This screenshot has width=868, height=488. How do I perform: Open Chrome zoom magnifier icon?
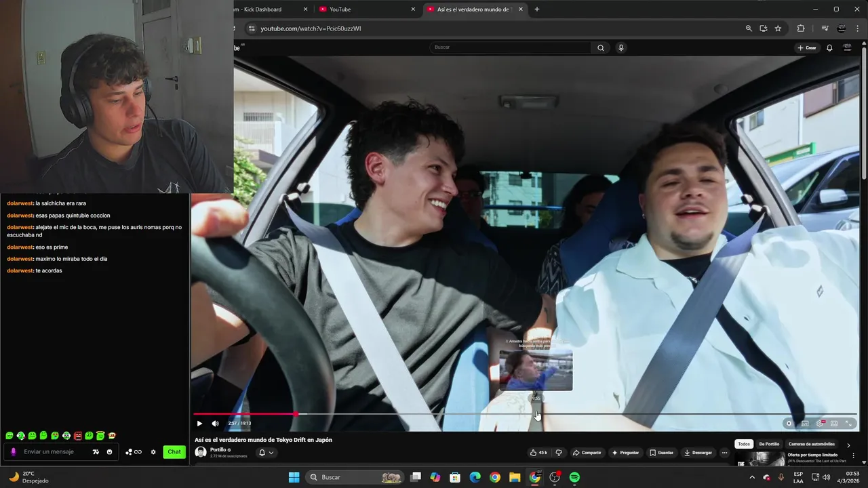[x=749, y=28]
